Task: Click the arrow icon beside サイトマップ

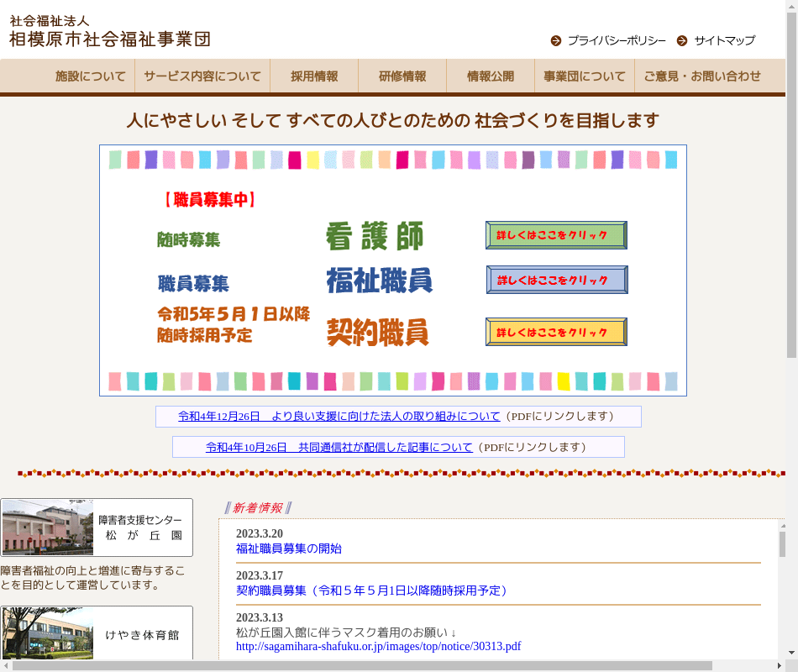Action: pos(682,40)
